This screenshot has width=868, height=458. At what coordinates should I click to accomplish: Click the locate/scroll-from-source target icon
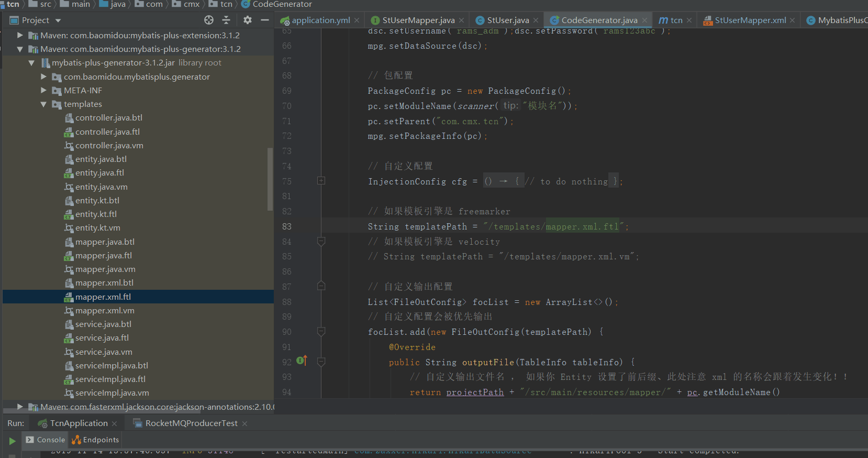point(209,20)
